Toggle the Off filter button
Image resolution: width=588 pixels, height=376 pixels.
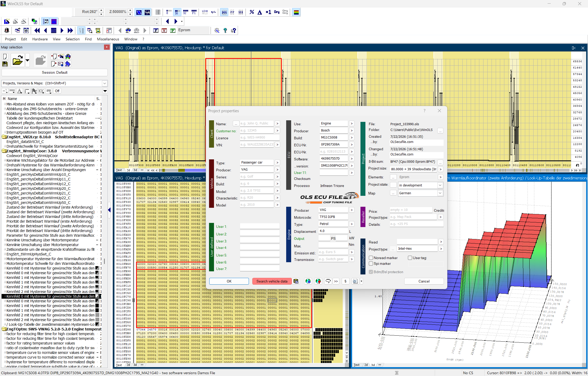tap(57, 91)
